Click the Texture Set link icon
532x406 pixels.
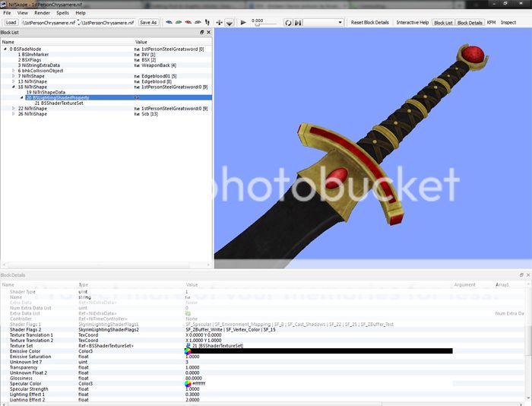(188, 346)
